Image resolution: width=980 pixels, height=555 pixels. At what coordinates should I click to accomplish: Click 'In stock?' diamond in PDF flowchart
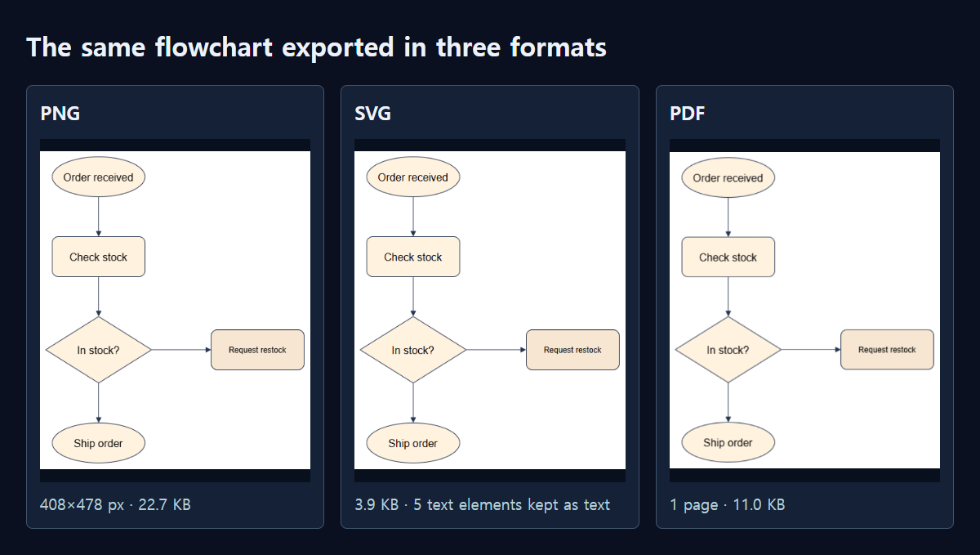(728, 350)
